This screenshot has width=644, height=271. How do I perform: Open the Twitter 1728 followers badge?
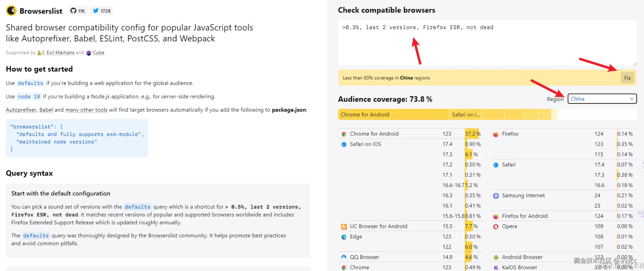point(102,11)
